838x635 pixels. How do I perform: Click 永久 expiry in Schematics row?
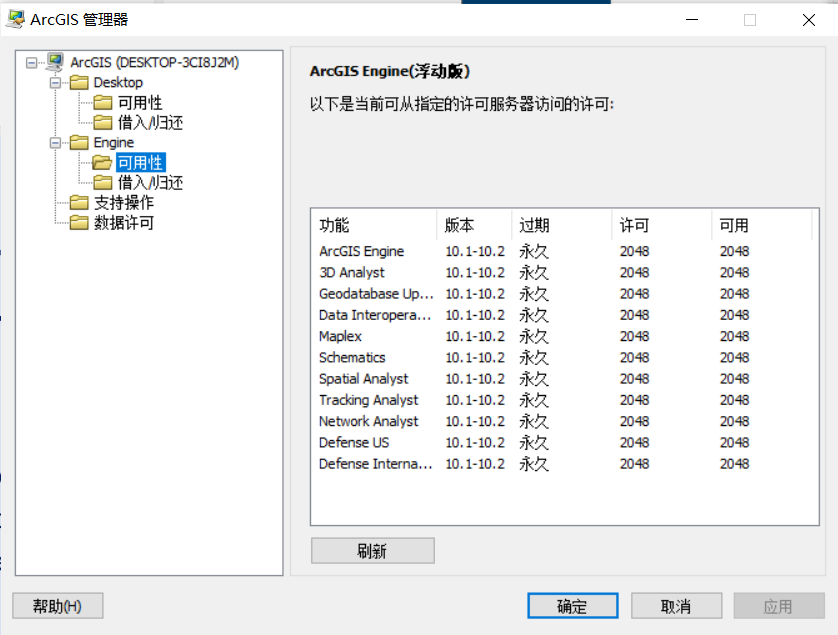point(534,358)
